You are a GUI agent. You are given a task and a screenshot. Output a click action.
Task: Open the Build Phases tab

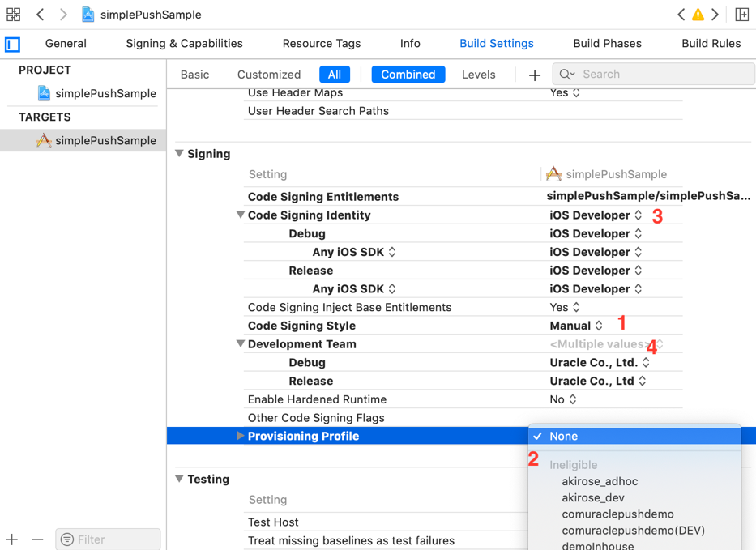point(608,44)
